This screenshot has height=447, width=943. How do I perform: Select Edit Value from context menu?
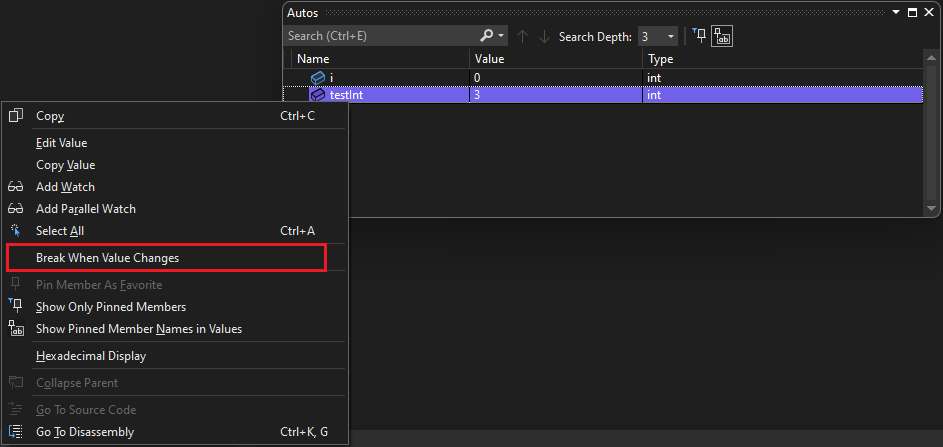pos(62,143)
